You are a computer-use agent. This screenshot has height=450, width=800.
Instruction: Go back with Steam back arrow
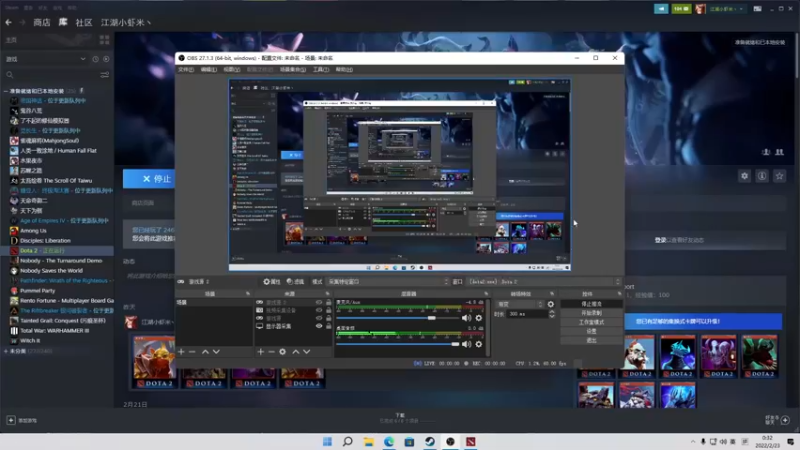[8, 22]
